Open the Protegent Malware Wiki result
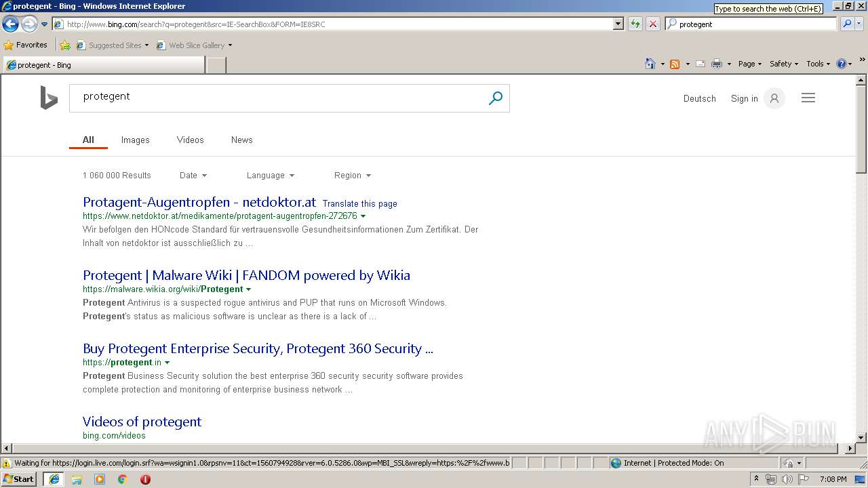 (246, 275)
